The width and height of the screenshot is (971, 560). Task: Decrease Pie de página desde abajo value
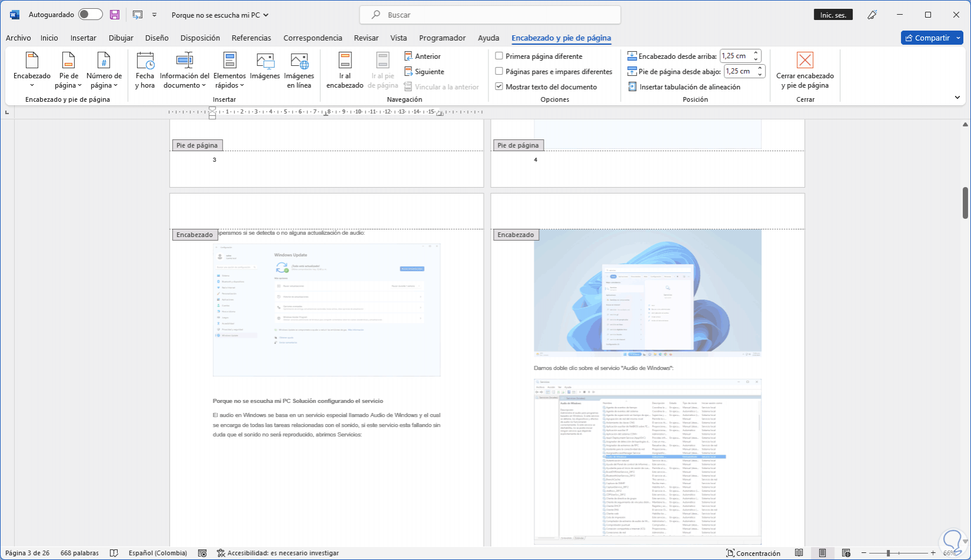(x=760, y=75)
